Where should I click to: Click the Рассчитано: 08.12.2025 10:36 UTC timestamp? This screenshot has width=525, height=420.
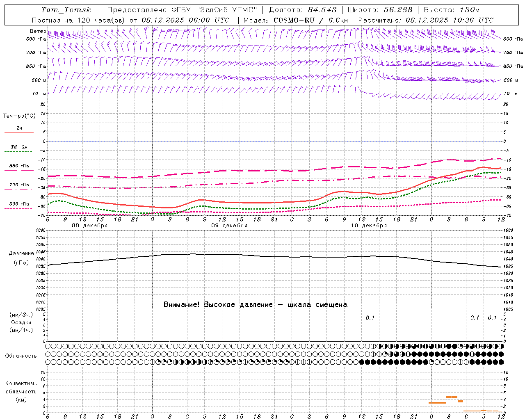point(426,20)
